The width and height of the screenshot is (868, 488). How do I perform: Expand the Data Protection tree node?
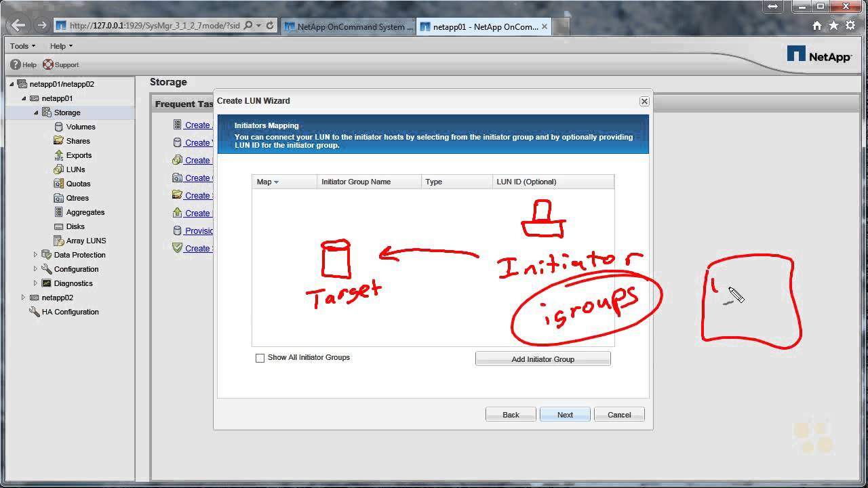[x=35, y=255]
